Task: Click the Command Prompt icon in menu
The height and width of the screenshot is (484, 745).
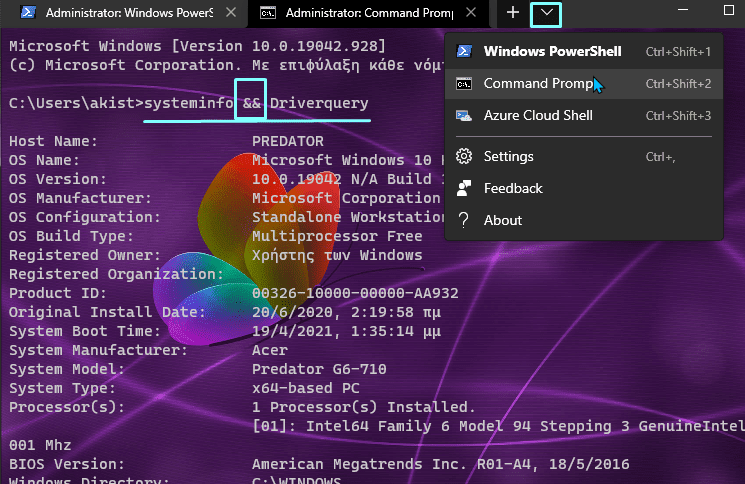Action: tap(464, 84)
